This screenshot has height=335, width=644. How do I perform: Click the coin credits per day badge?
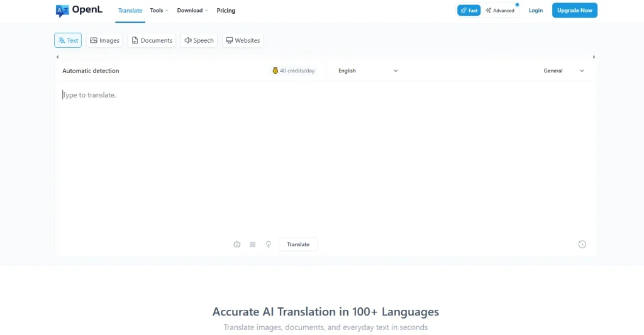(293, 71)
